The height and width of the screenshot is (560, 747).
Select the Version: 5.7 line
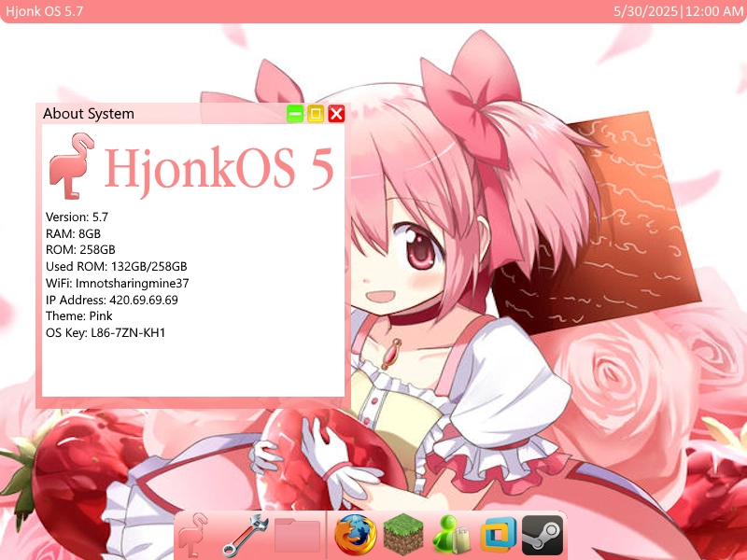pyautogui.click(x=78, y=217)
